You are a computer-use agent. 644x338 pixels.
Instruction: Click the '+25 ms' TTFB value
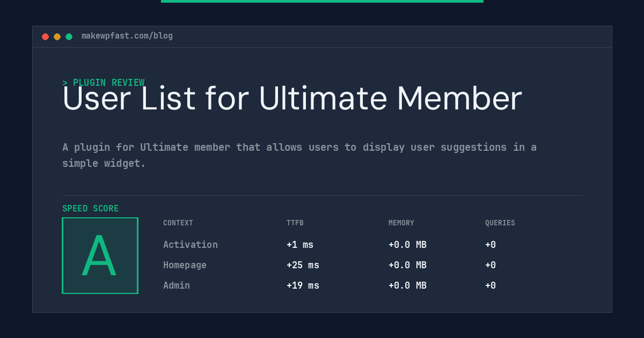pos(303,265)
